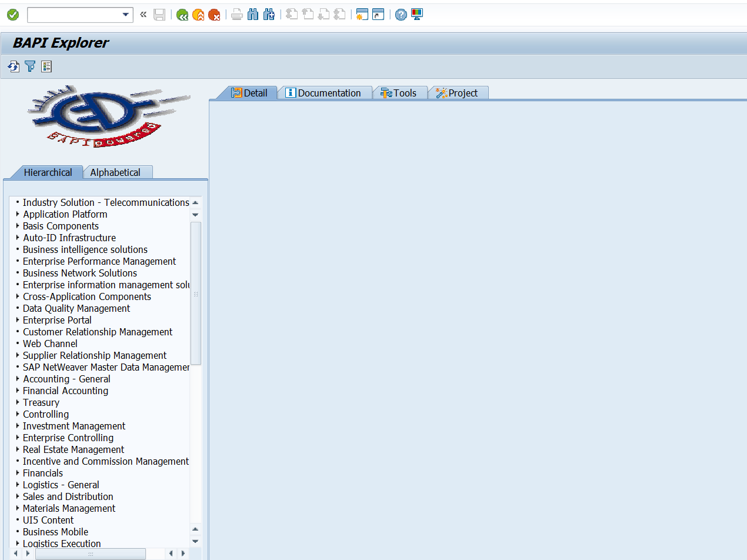
Task: Click the orange Exit icon
Action: point(198,15)
